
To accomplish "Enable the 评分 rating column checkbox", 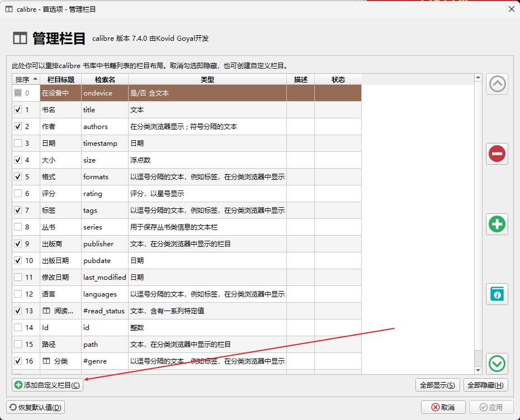I will point(18,194).
